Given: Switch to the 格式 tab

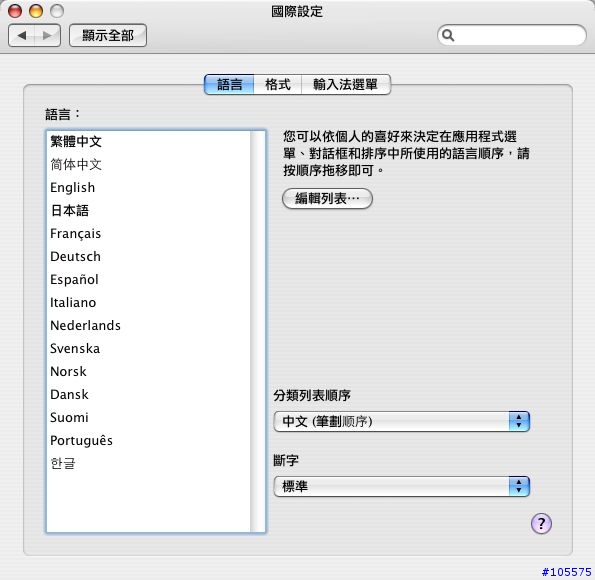Looking at the screenshot, I should 278,84.
